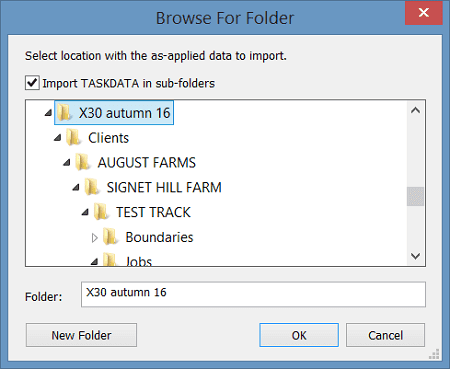450x369 pixels.
Task: Select the SIGNET HILL FARM label
Action: click(x=164, y=187)
